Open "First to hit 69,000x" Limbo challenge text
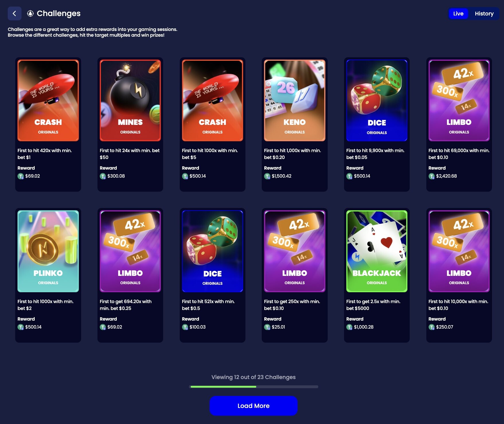Viewport: 504px width, 424px height. 459,154
